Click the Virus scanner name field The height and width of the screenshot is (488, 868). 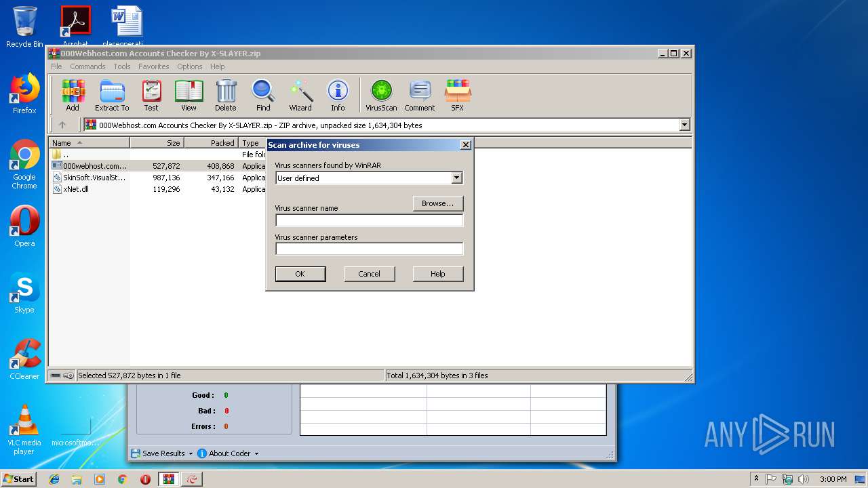369,220
